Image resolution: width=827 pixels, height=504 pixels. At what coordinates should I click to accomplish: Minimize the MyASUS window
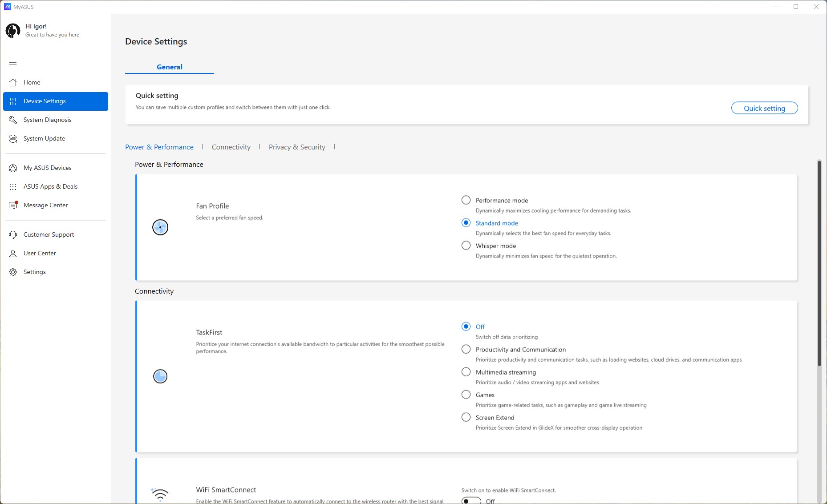pyautogui.click(x=776, y=7)
